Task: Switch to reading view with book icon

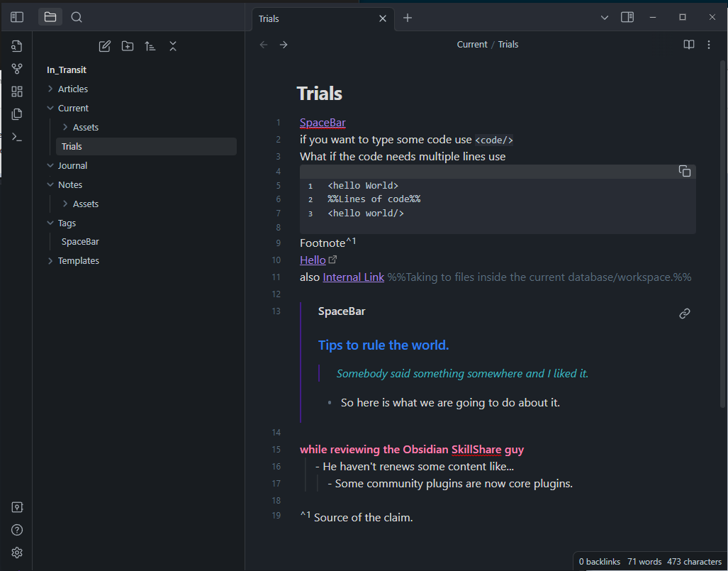Action: tap(689, 45)
